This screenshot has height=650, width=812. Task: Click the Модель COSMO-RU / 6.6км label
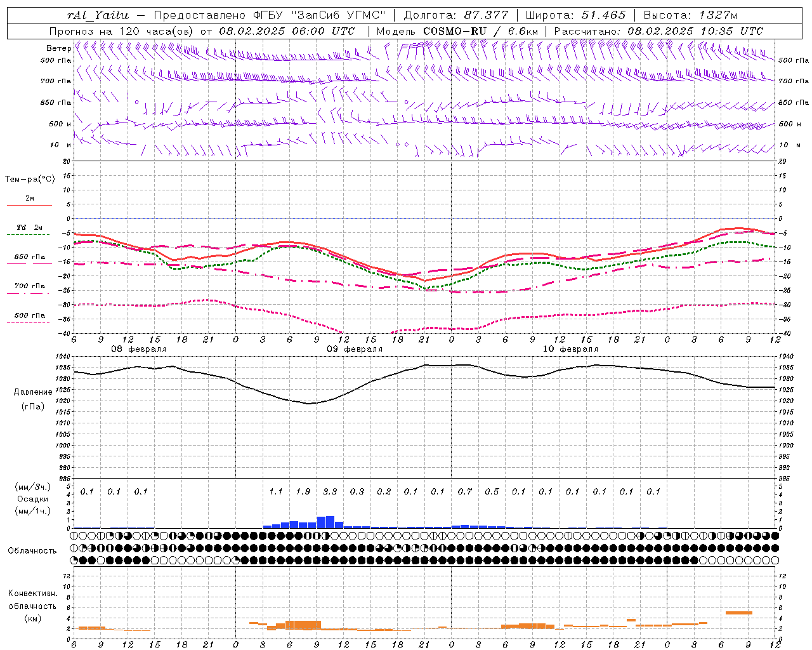457,31
